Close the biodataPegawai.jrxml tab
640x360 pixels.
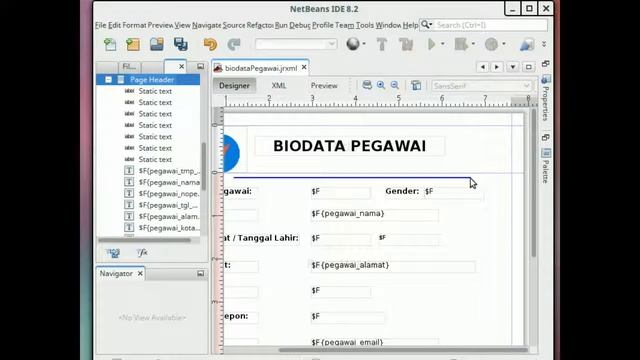(304, 67)
